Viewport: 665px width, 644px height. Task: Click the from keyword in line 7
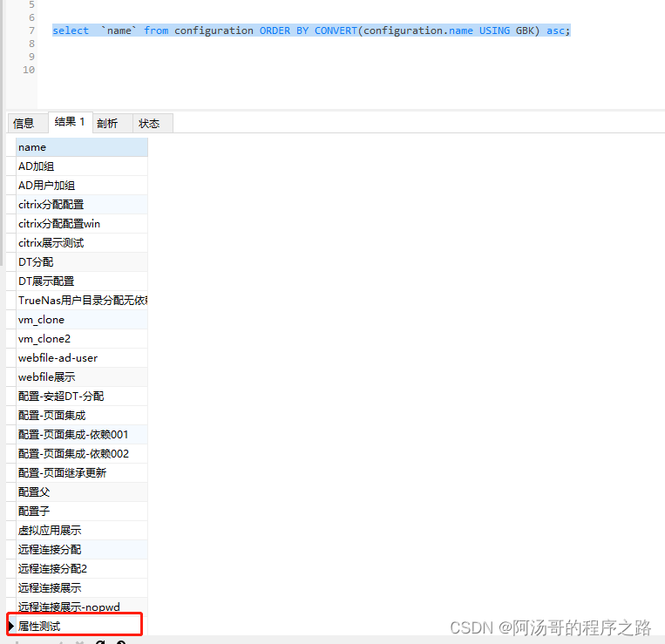pos(156,31)
